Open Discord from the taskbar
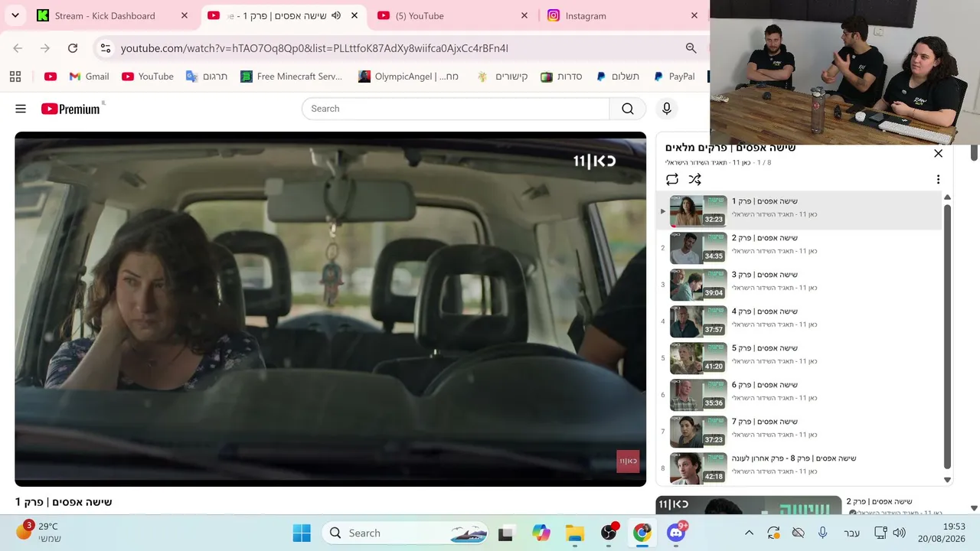 [x=676, y=533]
